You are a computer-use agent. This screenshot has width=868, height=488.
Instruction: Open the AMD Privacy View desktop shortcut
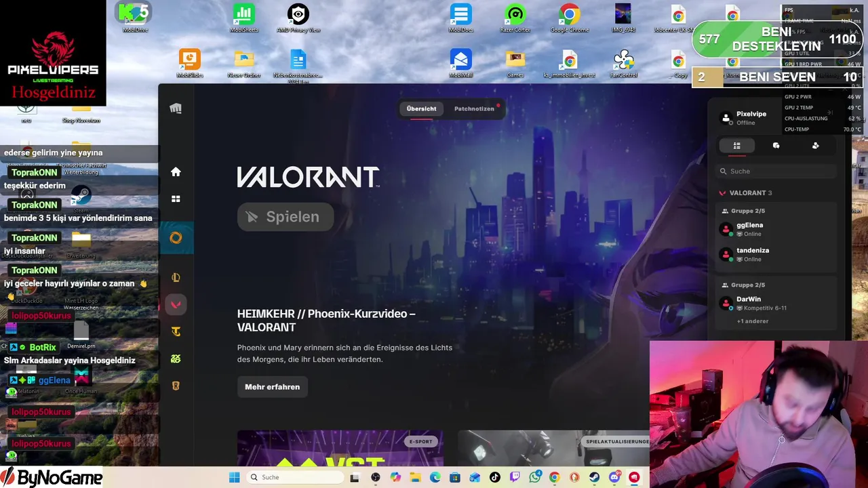pyautogui.click(x=298, y=18)
